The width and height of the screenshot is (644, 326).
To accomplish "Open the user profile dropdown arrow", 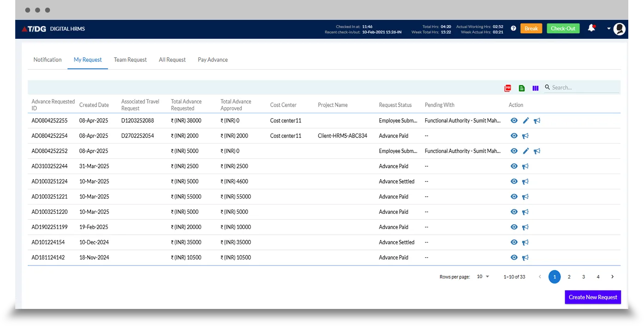I will [x=609, y=29].
